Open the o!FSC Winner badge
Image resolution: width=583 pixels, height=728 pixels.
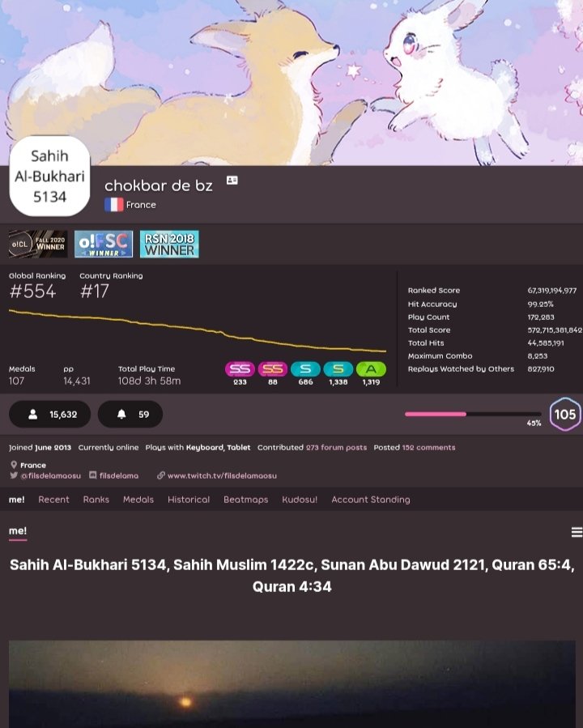coord(104,244)
